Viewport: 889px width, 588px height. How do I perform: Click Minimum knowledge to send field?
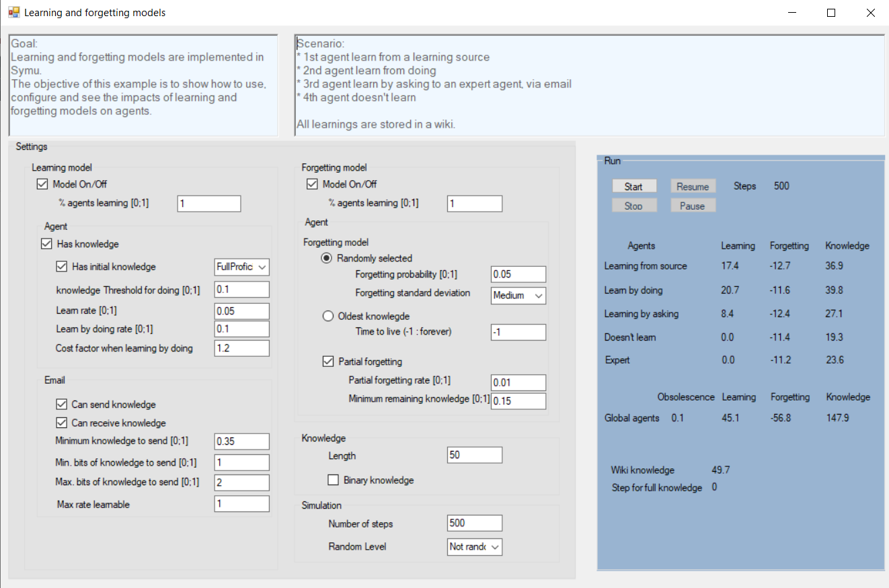[x=242, y=442]
